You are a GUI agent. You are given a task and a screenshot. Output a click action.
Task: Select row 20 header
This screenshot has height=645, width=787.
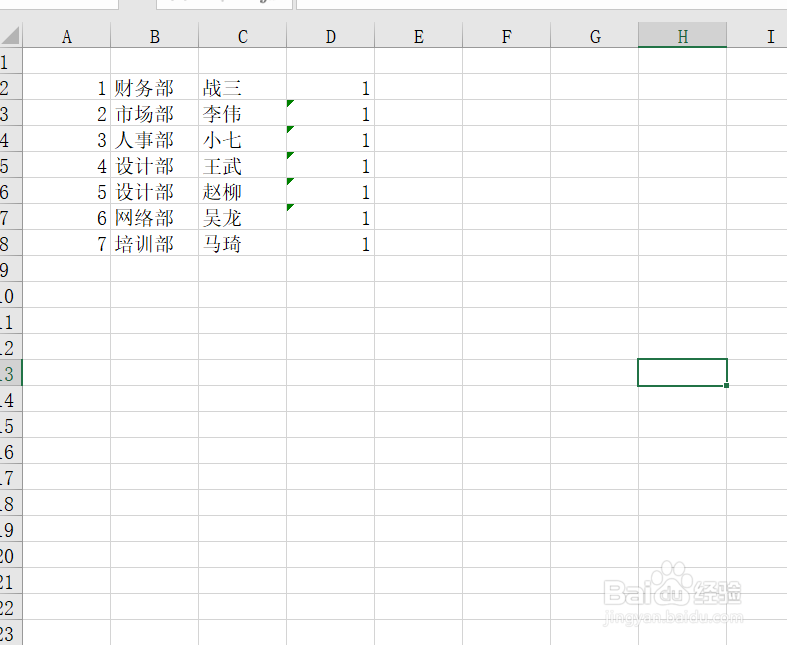[x=11, y=555]
